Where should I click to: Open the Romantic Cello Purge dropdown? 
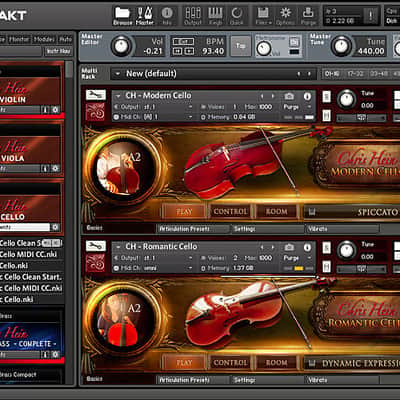tap(297, 258)
